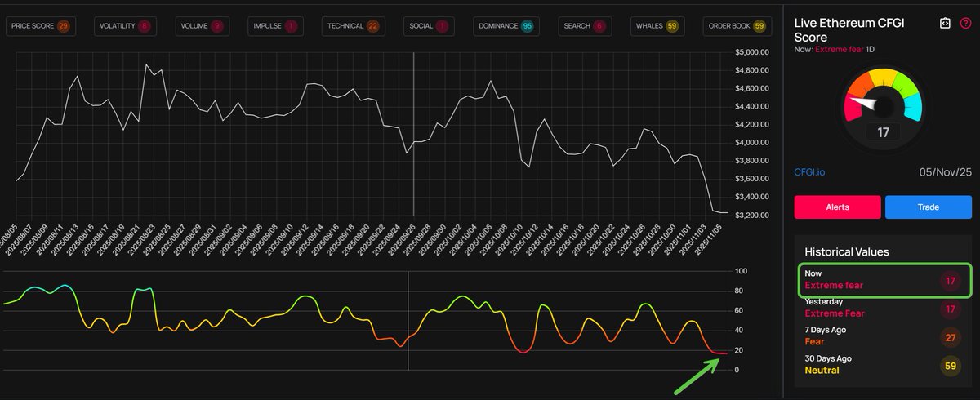Select the WHALES indicator tab
The height and width of the screenshot is (400, 980).
tap(658, 26)
